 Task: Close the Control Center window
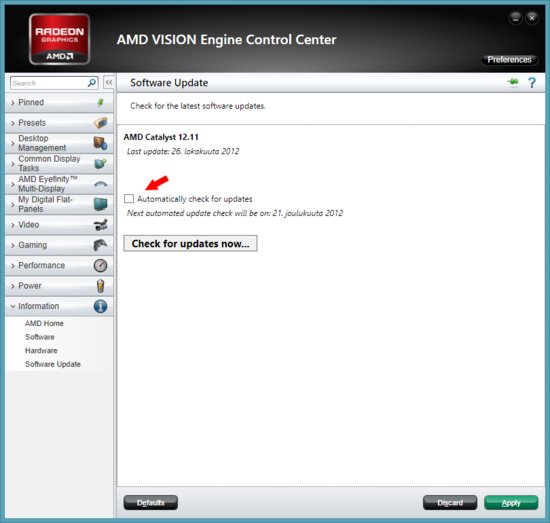pos(532,18)
